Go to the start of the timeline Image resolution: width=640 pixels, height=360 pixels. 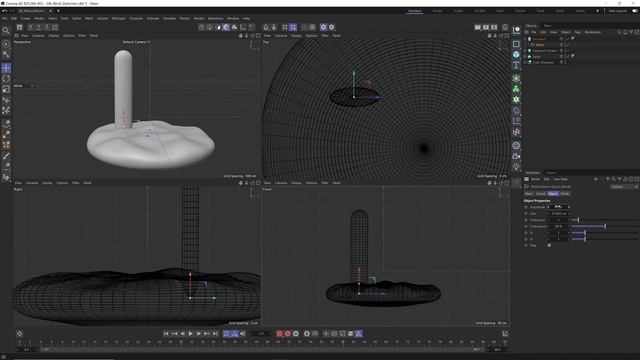coord(166,334)
